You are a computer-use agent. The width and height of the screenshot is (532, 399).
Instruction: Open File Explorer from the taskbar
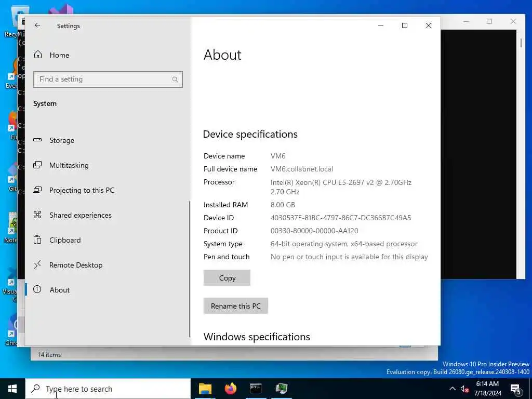205,389
